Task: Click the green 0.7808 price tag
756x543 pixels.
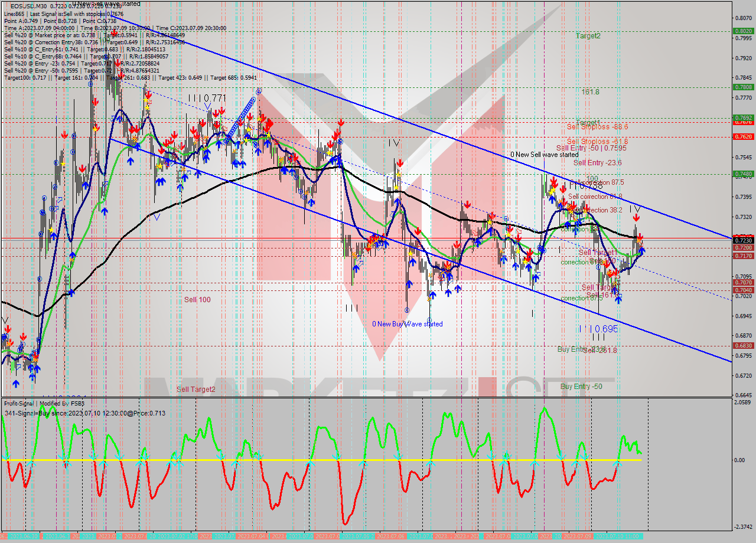Action: click(742, 87)
